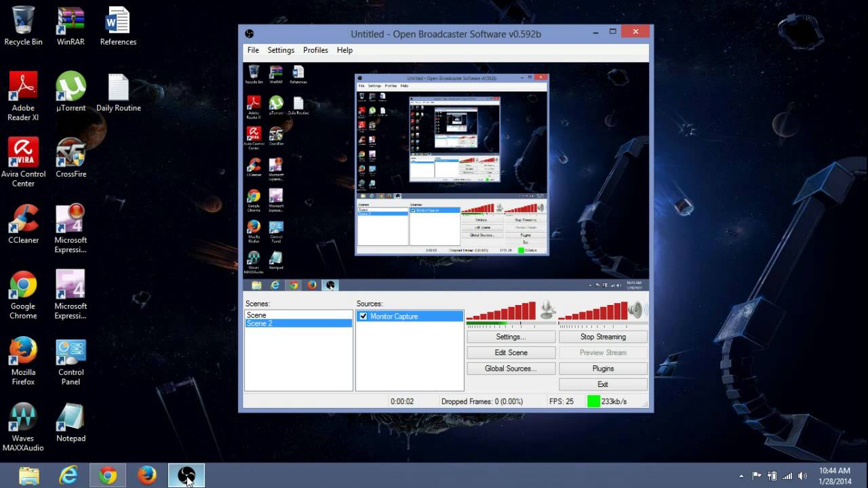The image size is (868, 488).
Task: Click the Settings... button
Action: click(511, 337)
